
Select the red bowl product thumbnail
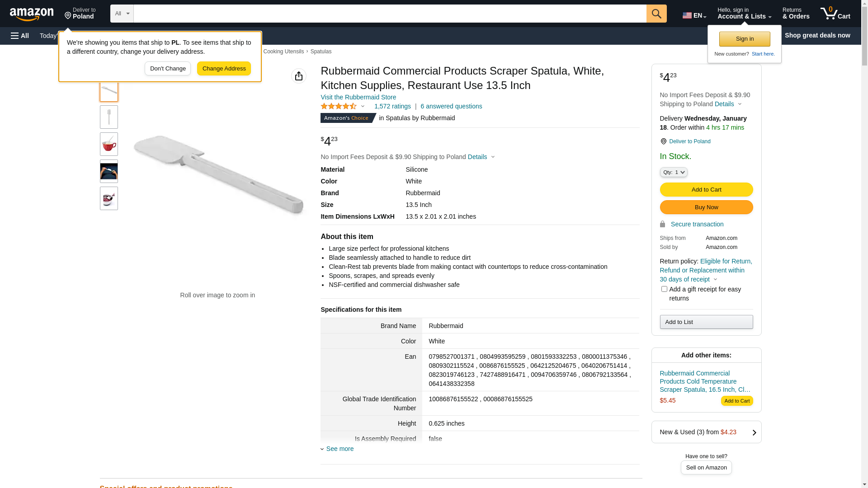pos(109,144)
